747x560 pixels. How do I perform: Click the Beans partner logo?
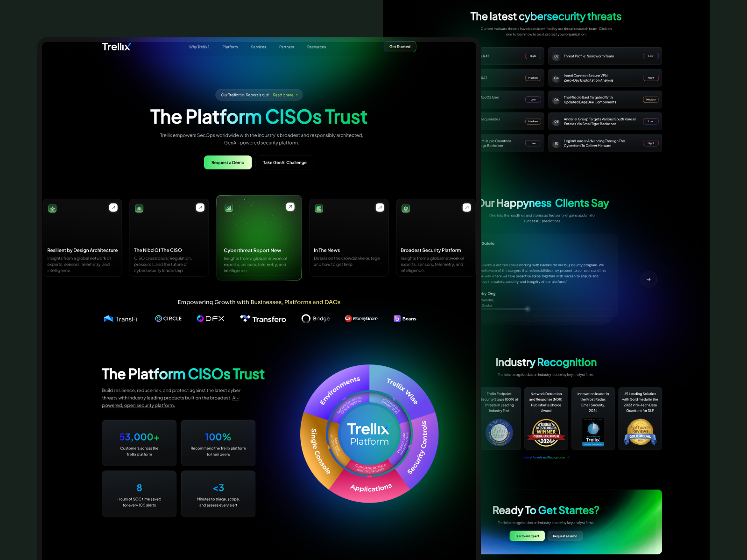point(405,319)
